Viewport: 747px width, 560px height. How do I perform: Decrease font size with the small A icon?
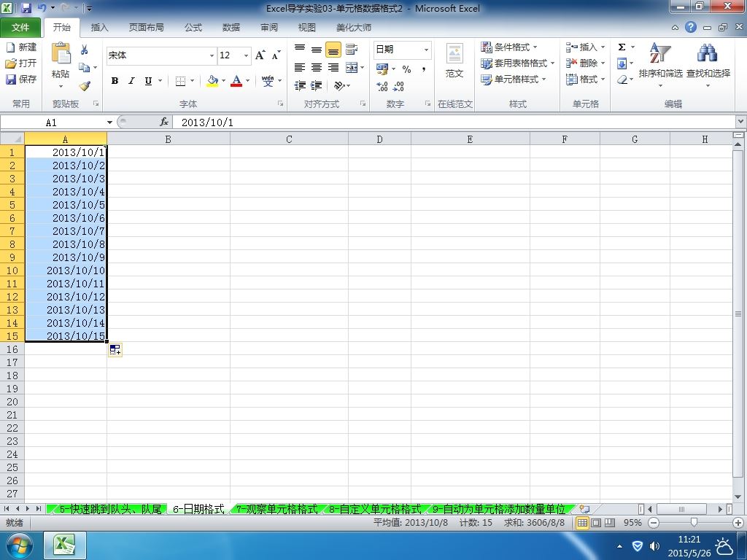(276, 55)
